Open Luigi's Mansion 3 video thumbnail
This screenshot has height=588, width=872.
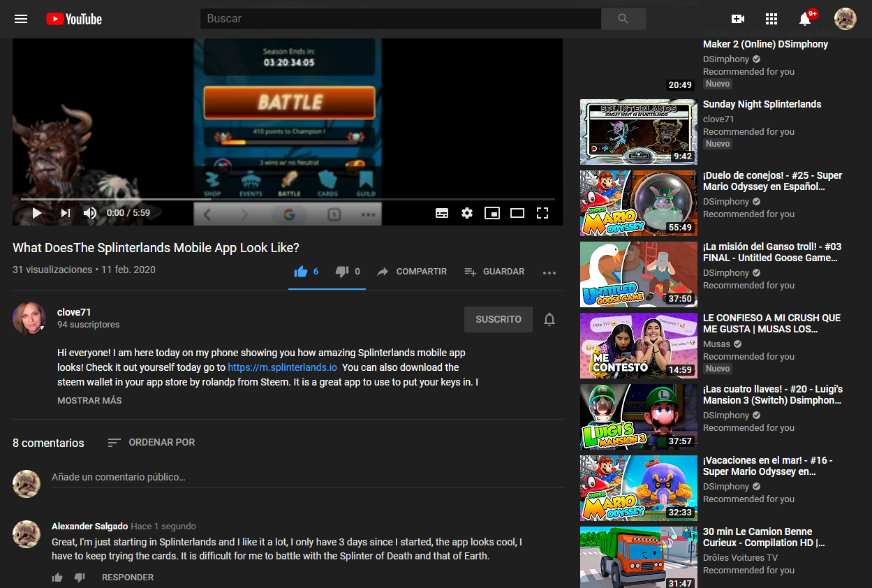(639, 417)
